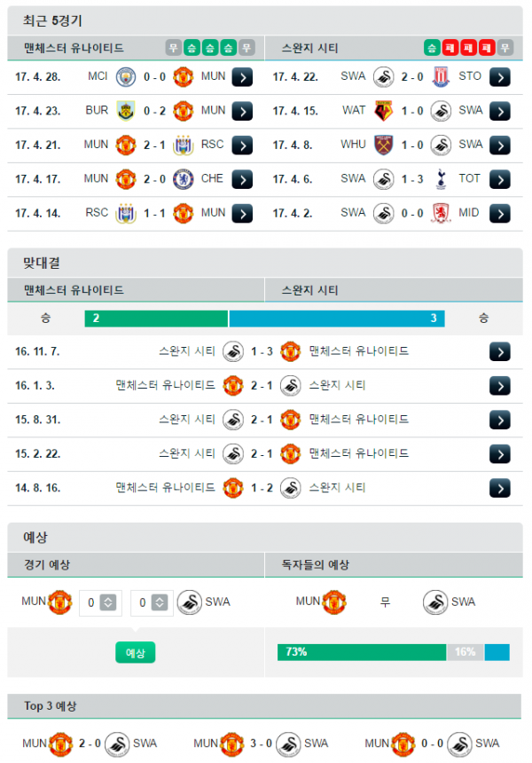Adjust the SWA predicted score stepper

point(160,602)
